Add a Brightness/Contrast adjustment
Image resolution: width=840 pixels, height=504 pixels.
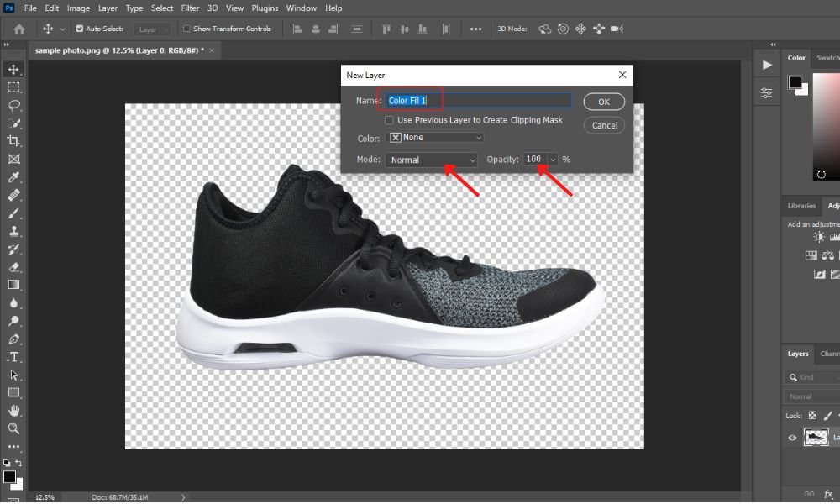[x=819, y=237]
